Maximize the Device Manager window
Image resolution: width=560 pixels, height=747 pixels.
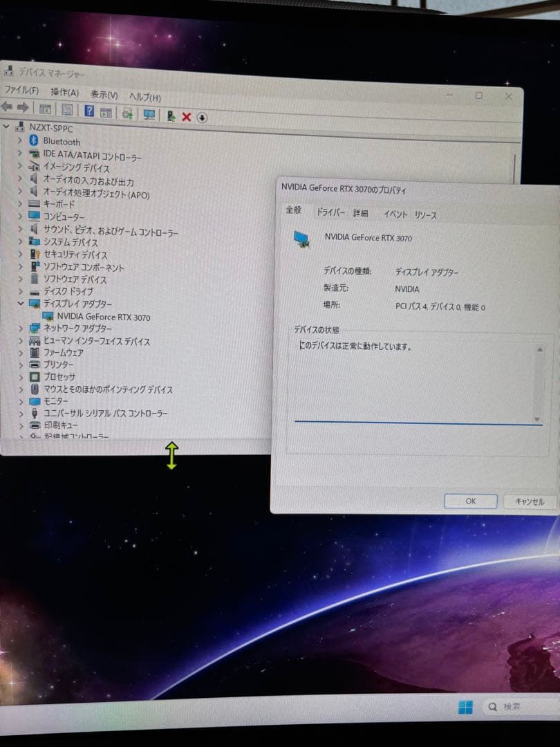[478, 95]
